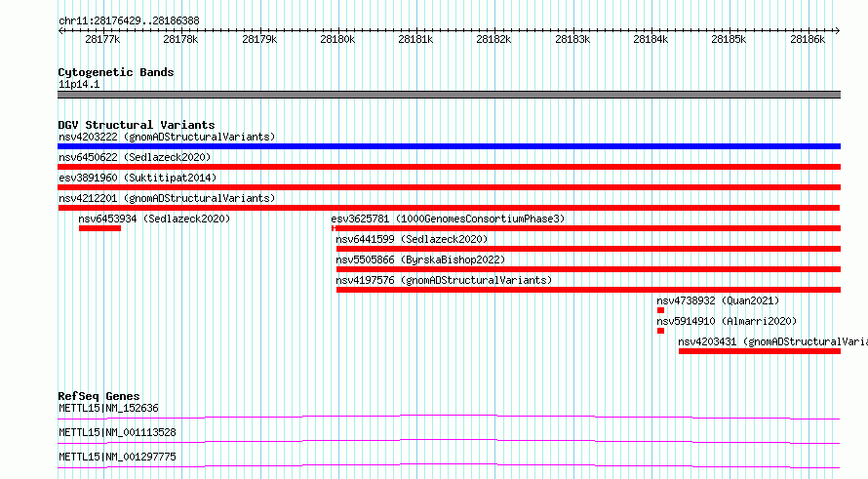Click the 28183k ruler tick label
This screenshot has height=479, width=868.
tap(572, 40)
